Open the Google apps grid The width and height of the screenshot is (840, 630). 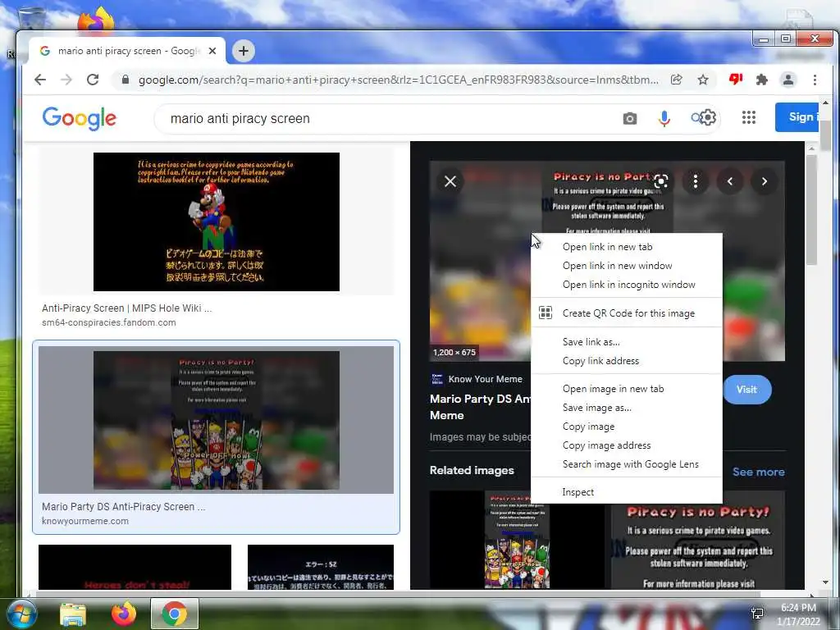point(749,117)
